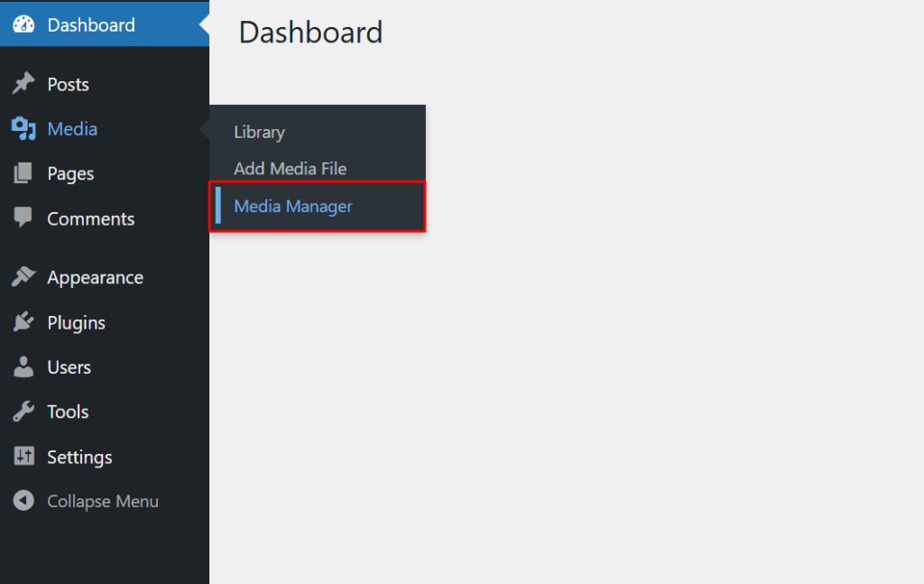
Task: Select the Media menu label
Action: 72,129
